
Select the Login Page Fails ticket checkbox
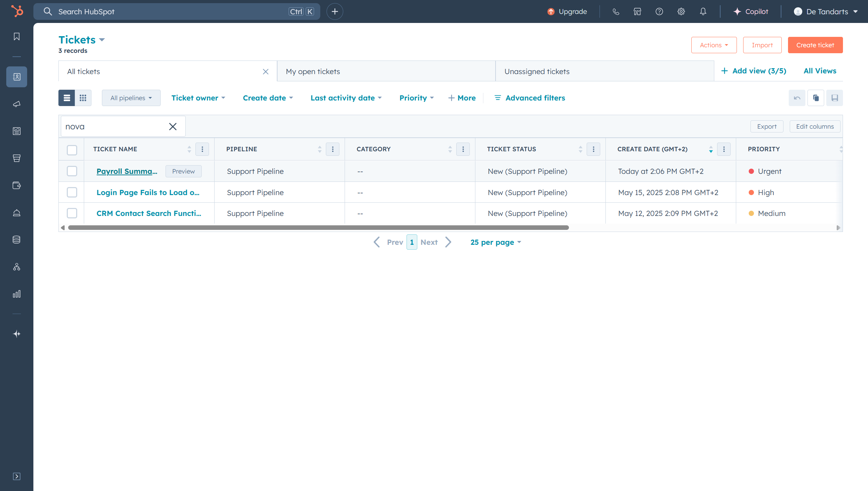point(72,192)
